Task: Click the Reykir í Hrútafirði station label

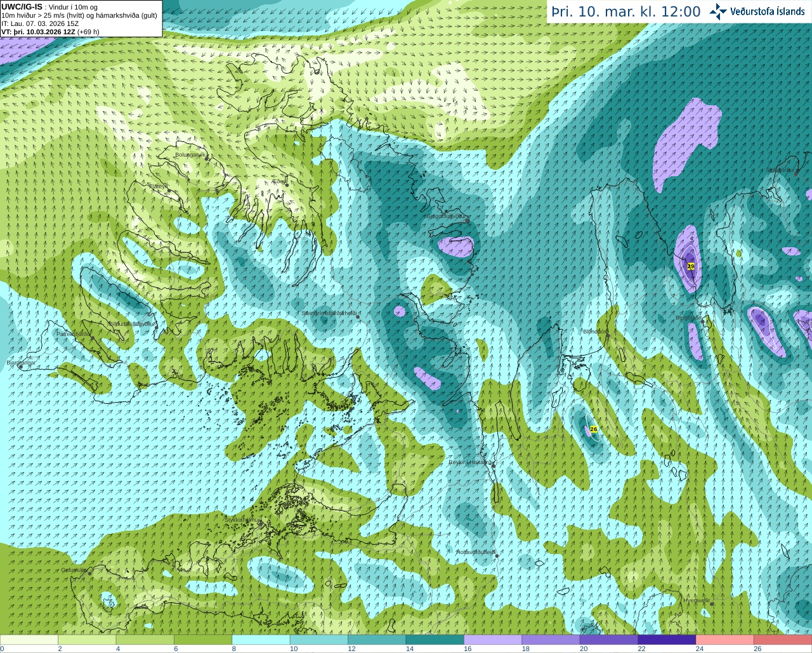Action: [x=470, y=462]
